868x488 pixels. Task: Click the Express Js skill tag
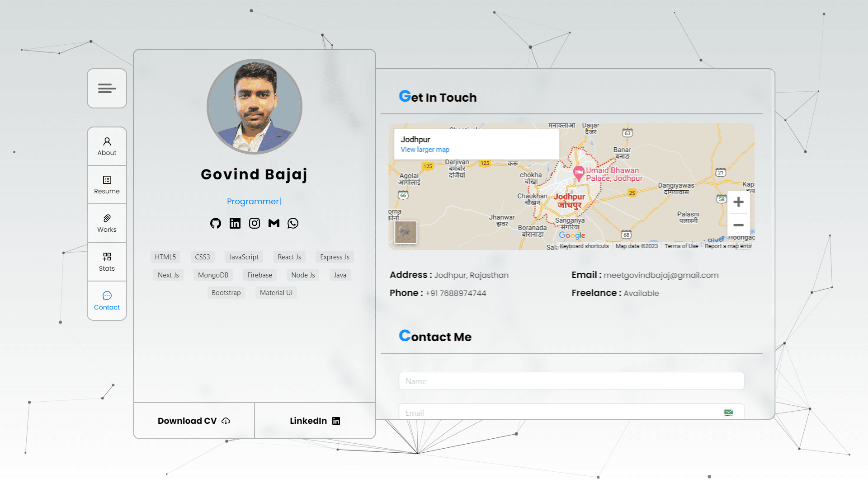pyautogui.click(x=335, y=257)
